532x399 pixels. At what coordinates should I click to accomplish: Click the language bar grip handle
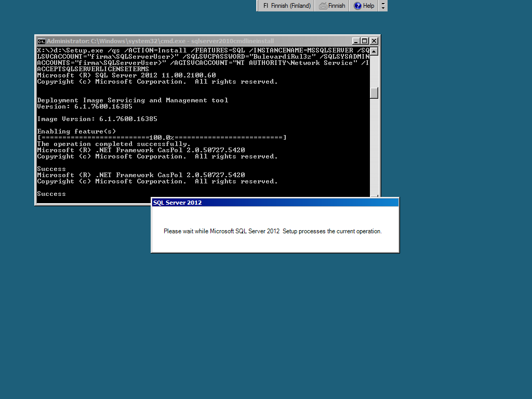point(259,6)
